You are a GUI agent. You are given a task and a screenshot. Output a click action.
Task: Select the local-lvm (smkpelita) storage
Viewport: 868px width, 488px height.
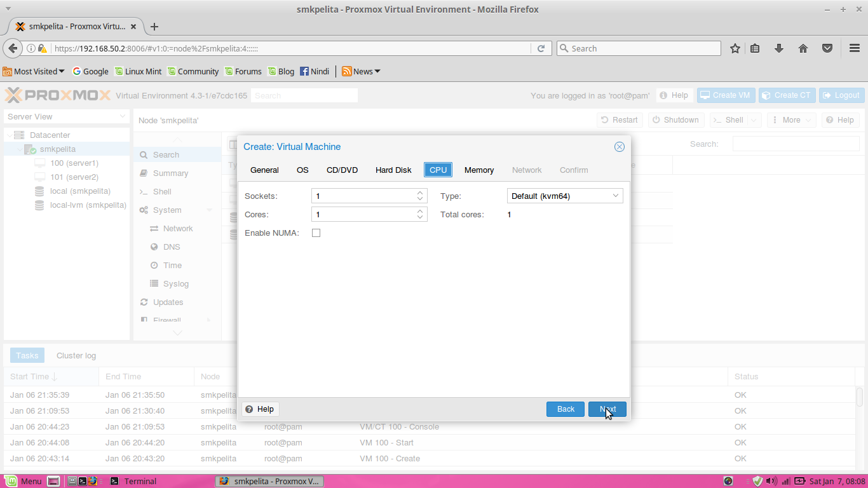pyautogui.click(x=88, y=205)
